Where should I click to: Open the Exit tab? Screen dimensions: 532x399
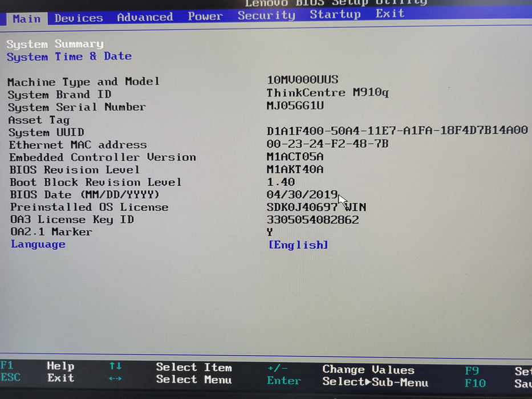click(x=390, y=13)
